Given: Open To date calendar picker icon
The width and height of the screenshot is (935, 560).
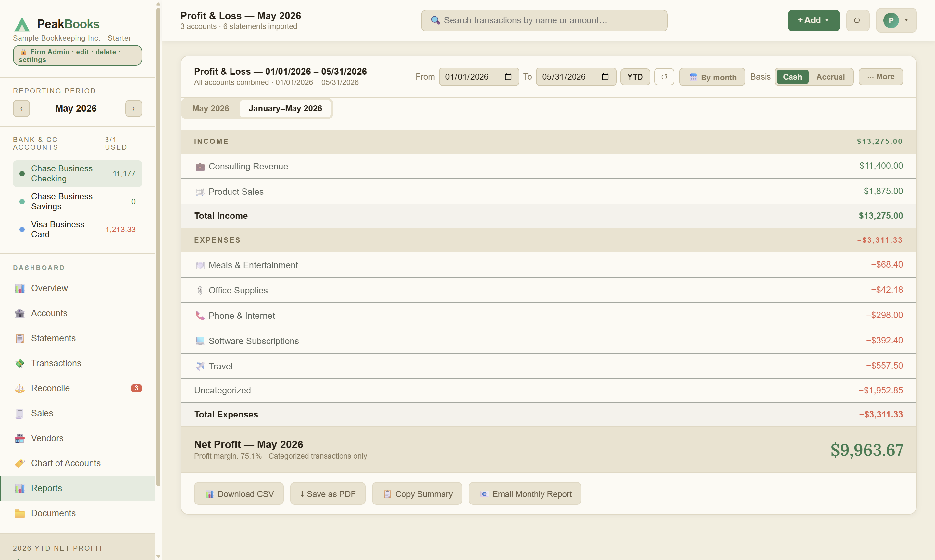Looking at the screenshot, I should tap(605, 77).
